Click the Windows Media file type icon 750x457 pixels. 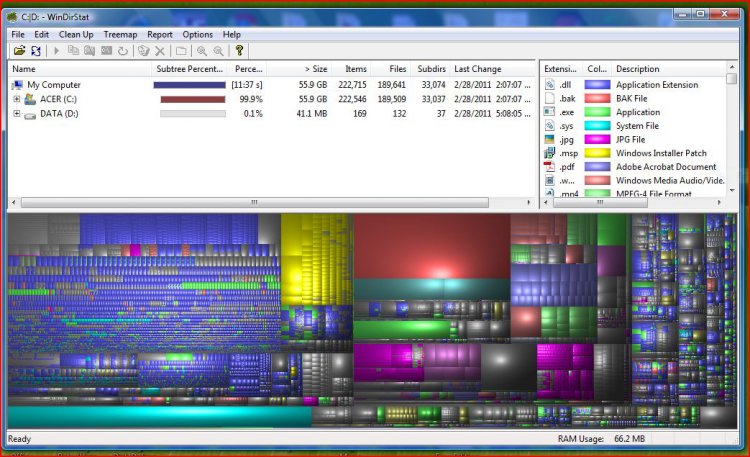[x=550, y=180]
